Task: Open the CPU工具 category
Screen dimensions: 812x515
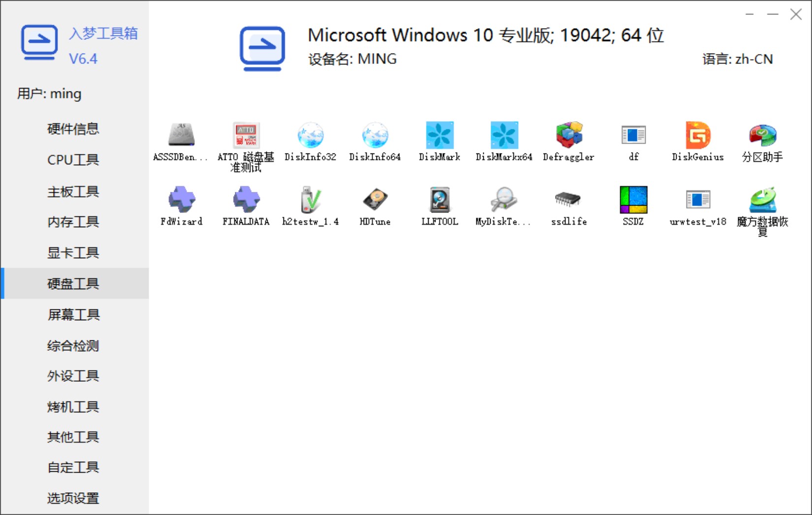Action: point(74,159)
